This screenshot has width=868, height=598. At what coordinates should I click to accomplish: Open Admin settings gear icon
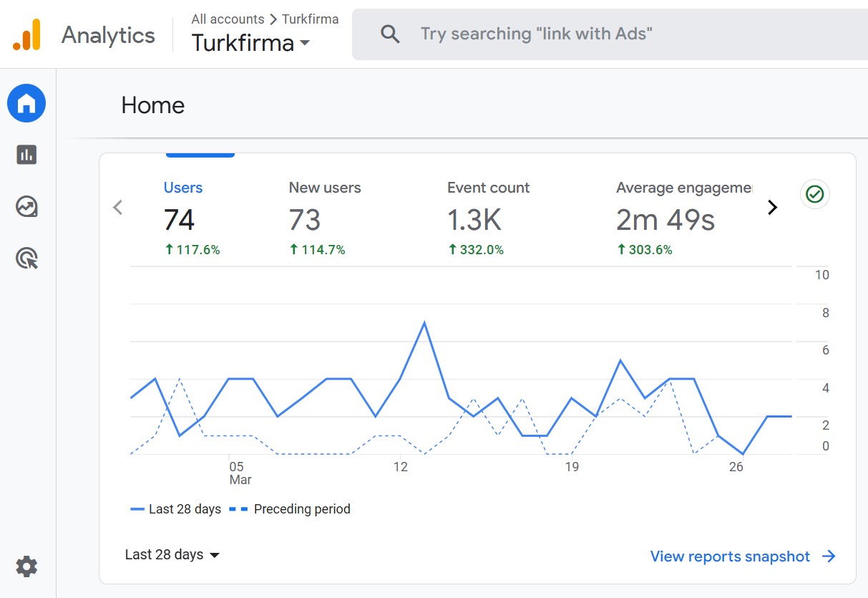tap(26, 567)
